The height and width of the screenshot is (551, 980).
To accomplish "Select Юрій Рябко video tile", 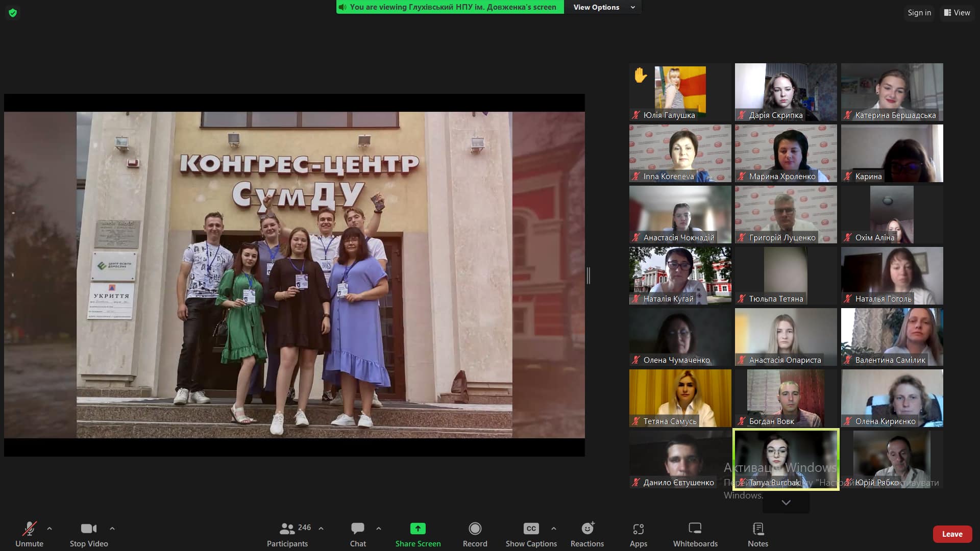I will pos(892,459).
